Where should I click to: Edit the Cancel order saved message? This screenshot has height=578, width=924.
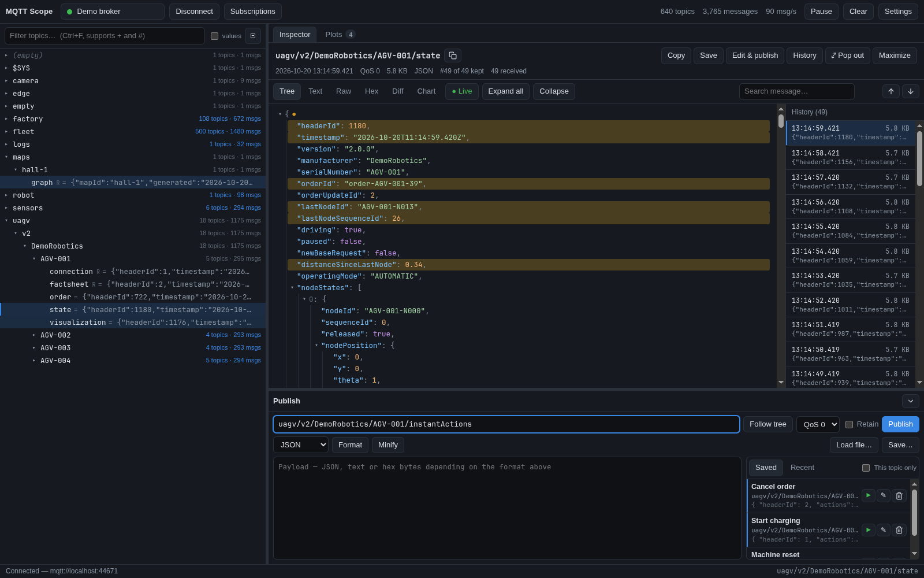pyautogui.click(x=884, y=495)
